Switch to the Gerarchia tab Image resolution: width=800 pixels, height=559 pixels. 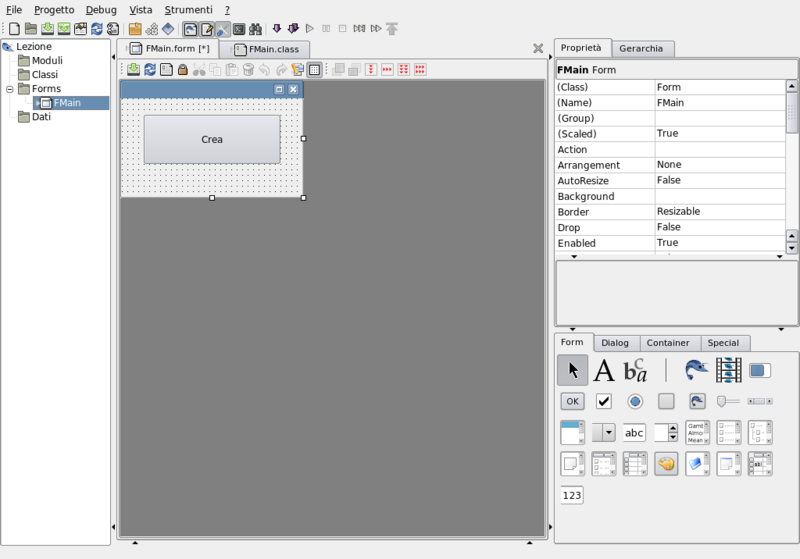pyautogui.click(x=641, y=48)
